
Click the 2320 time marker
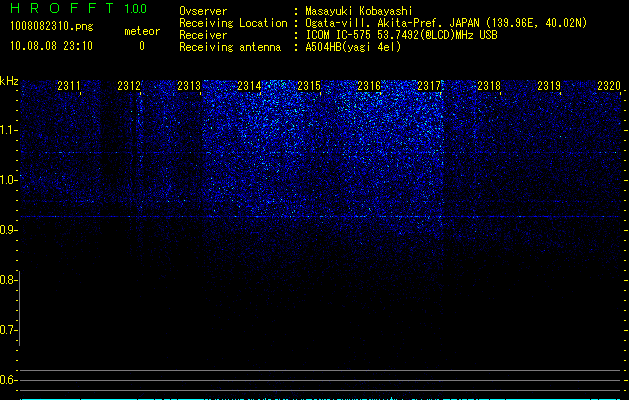[609, 85]
